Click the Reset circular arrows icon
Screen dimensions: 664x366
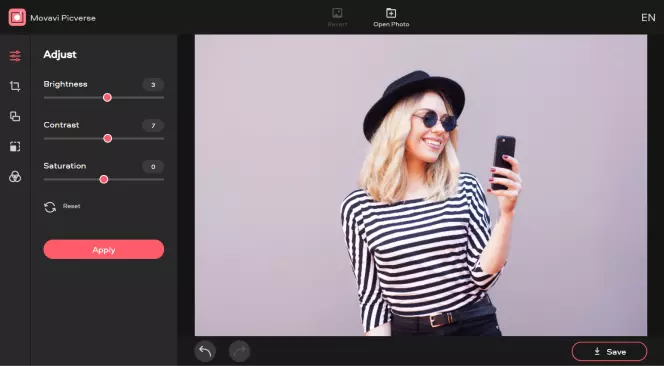50,207
